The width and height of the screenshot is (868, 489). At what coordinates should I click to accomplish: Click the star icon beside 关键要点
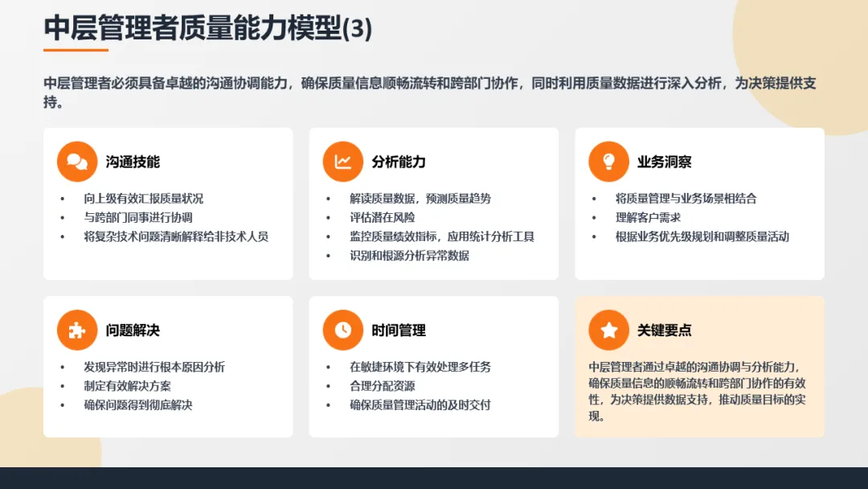tap(608, 330)
